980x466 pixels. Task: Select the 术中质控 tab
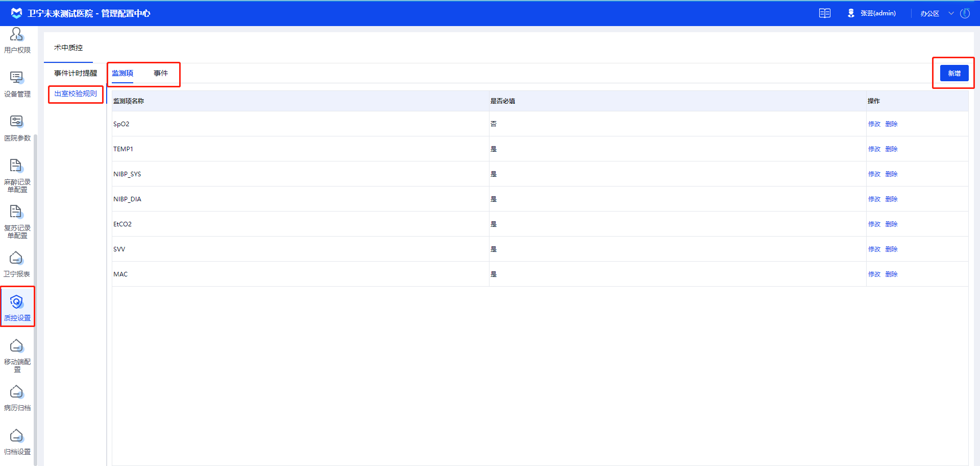[68, 48]
